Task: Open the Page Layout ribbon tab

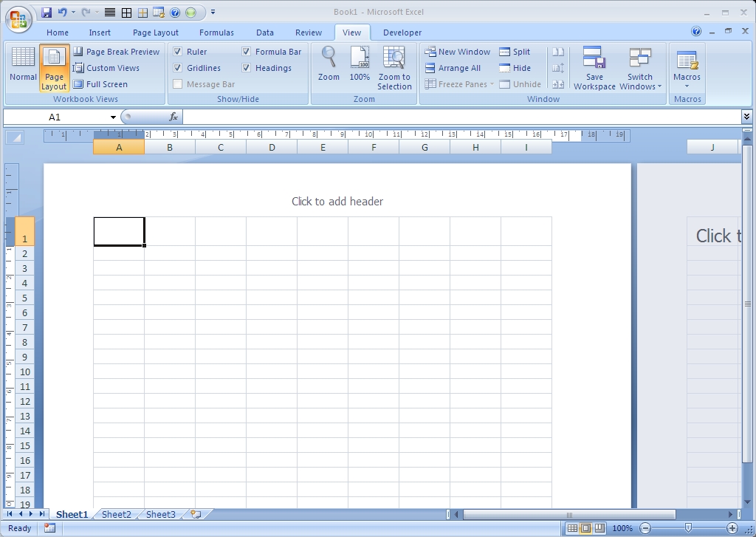Action: coord(155,33)
